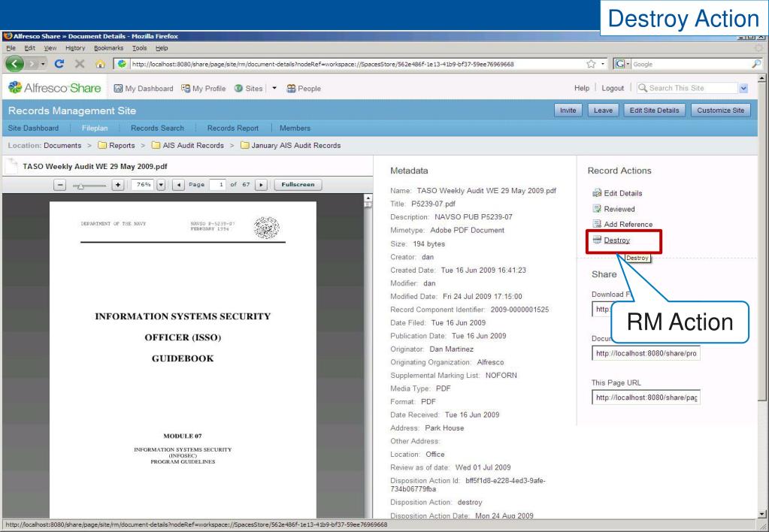Switch to Records Report tab
The width and height of the screenshot is (769, 532).
(233, 128)
